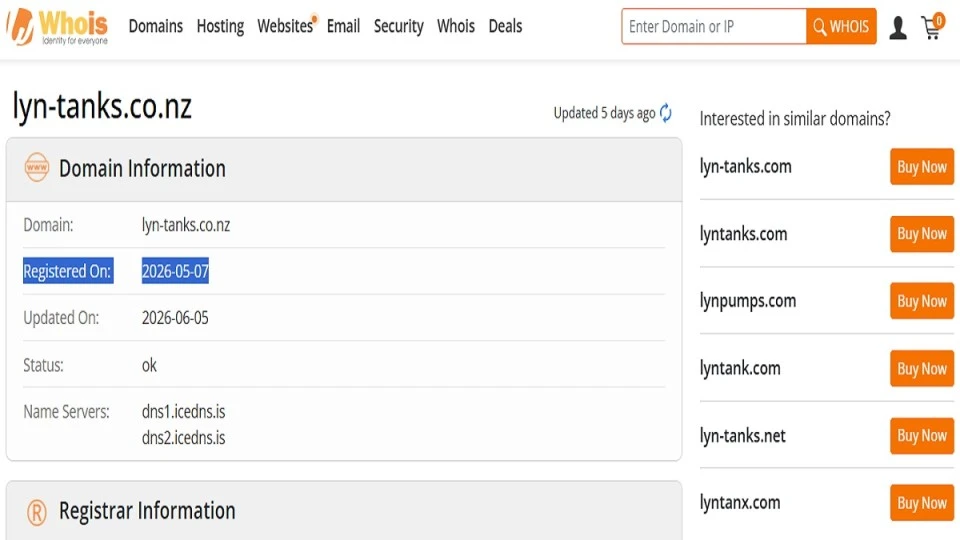Screen dimensions: 960x540
Task: Click name server dns1.icedns.is
Action: [184, 411]
